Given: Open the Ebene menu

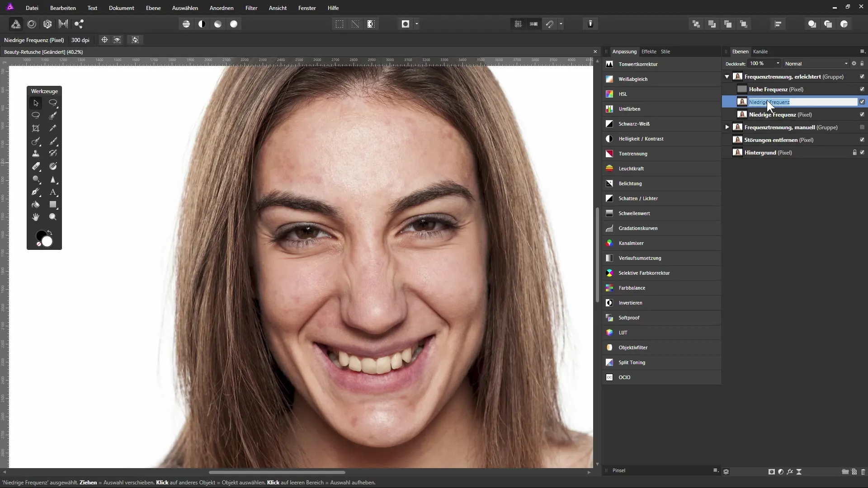Looking at the screenshot, I should [x=153, y=8].
